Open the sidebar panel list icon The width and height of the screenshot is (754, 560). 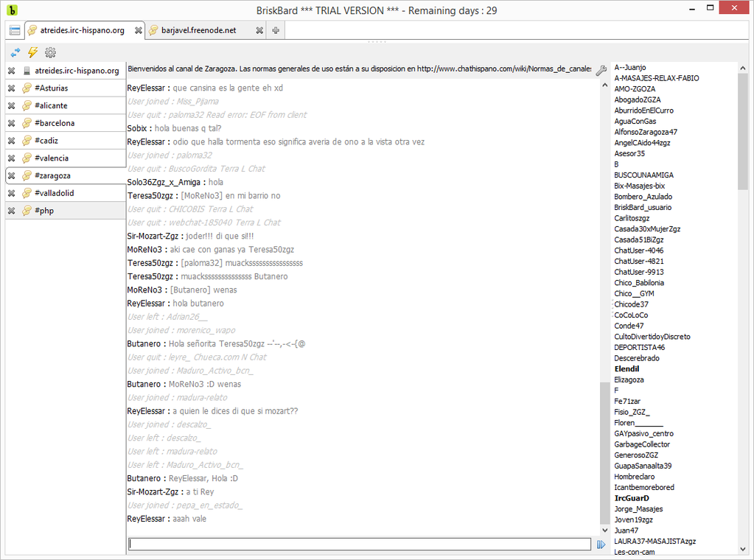(15, 30)
